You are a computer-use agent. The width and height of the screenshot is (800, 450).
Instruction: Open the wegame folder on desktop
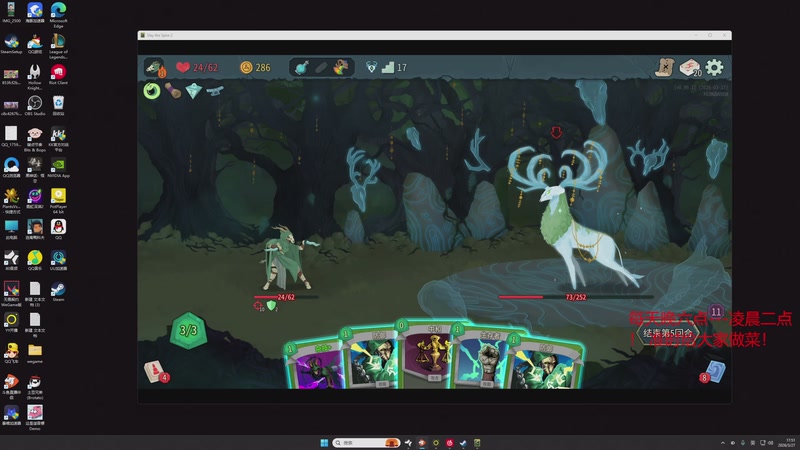point(35,354)
